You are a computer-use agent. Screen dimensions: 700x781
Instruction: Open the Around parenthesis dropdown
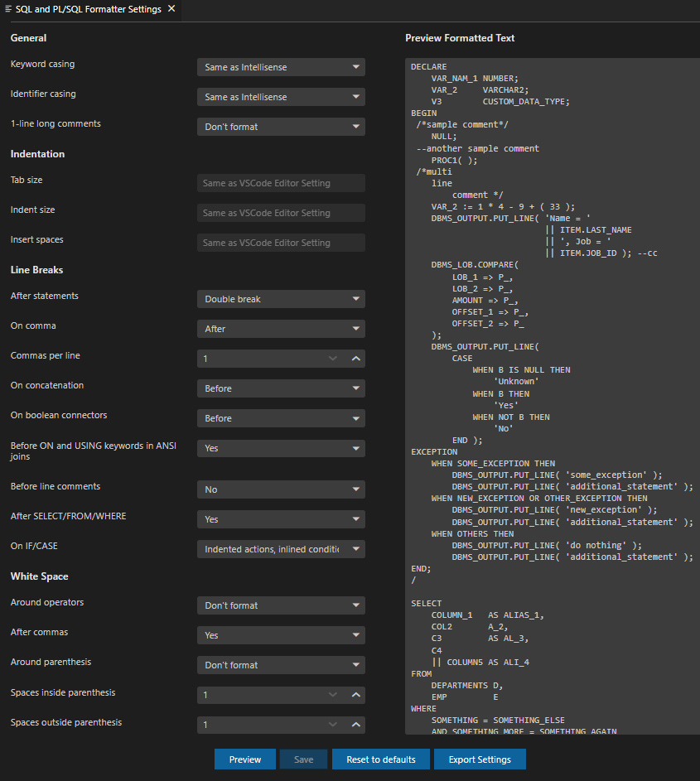pyautogui.click(x=281, y=665)
